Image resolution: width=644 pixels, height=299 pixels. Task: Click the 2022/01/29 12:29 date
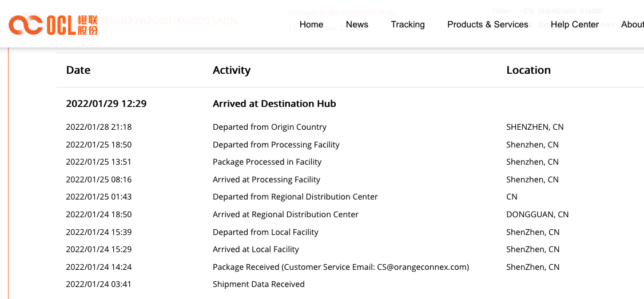pyautogui.click(x=106, y=104)
